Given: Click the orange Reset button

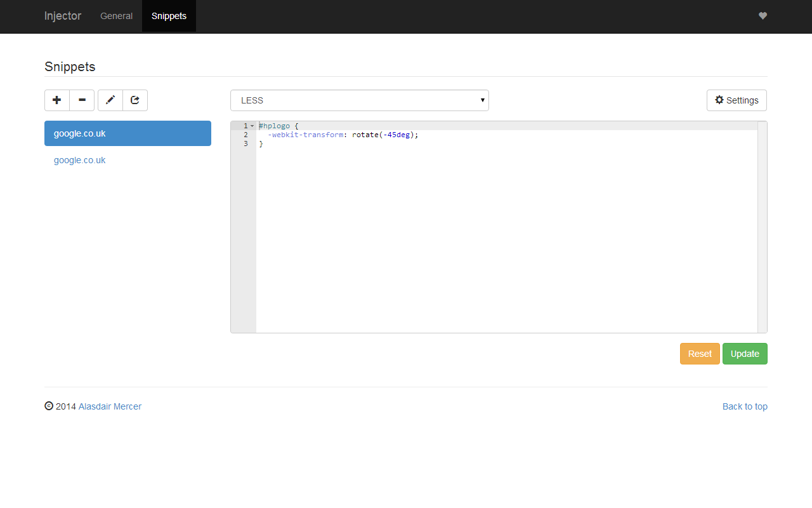Looking at the screenshot, I should (700, 354).
